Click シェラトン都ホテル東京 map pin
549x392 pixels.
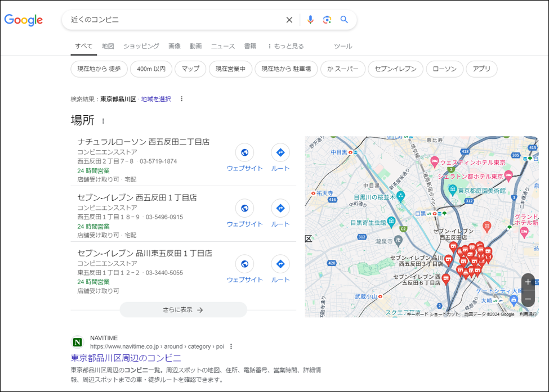coord(508,175)
